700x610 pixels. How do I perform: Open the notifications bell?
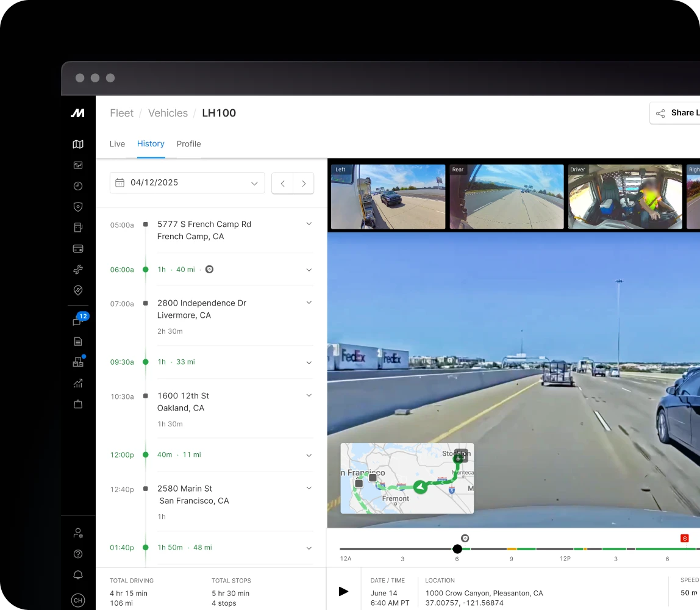pos(78,575)
